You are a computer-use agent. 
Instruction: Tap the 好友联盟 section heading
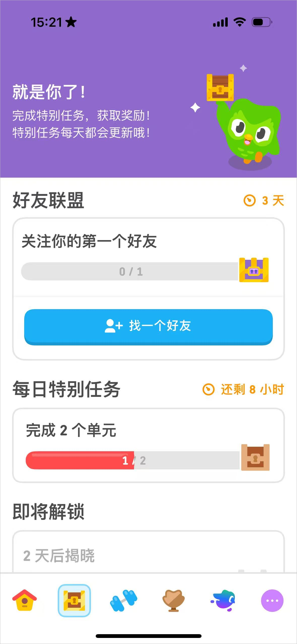[x=48, y=201]
